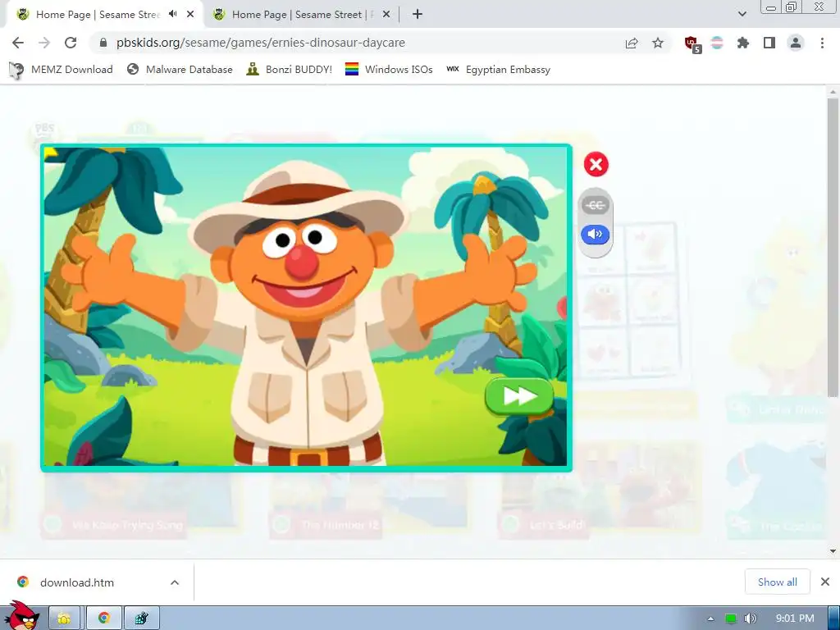The height and width of the screenshot is (630, 840).
Task: Switch to Chrome in the taskbar
Action: pyautogui.click(x=104, y=619)
